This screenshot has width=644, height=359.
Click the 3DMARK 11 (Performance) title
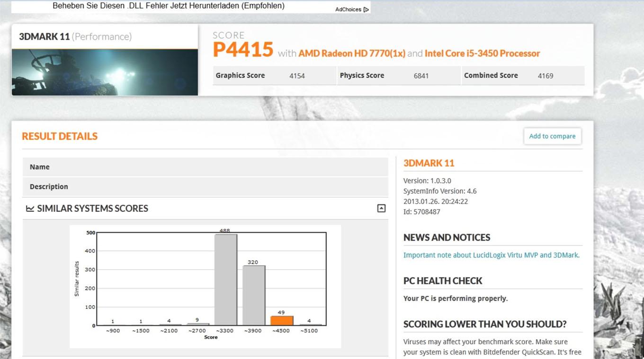coord(75,36)
